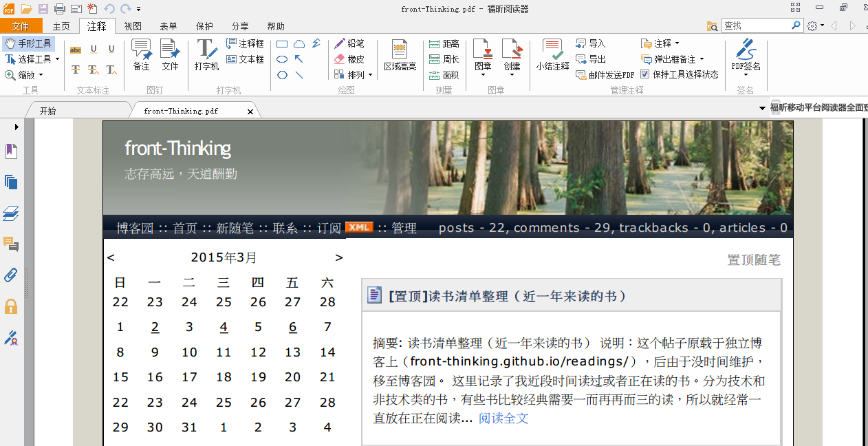Viewport: 868px width, 446px height.
Task: Send comments via 邮件发送FDF
Action: (x=605, y=75)
